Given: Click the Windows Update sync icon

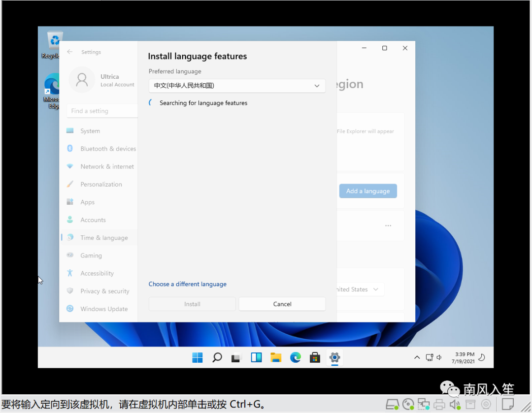Looking at the screenshot, I should [70, 309].
